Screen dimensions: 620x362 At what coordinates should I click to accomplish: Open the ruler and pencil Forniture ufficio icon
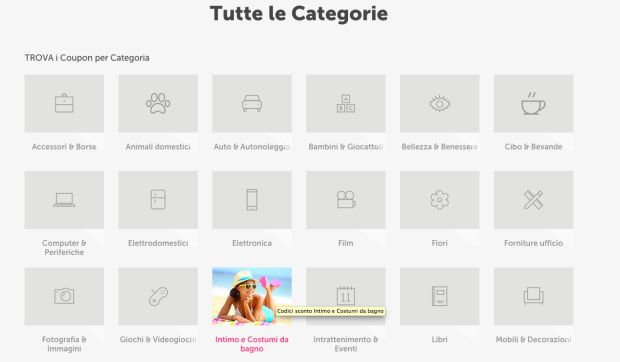(533, 200)
